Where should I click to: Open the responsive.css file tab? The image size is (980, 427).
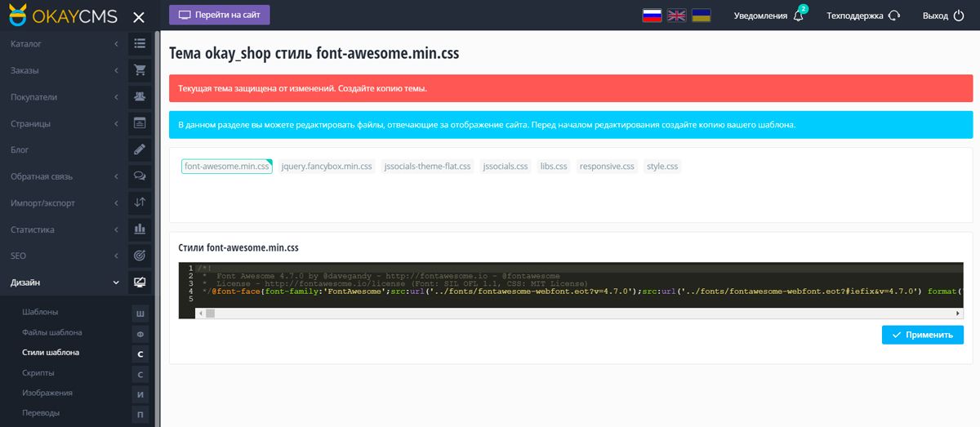(607, 167)
